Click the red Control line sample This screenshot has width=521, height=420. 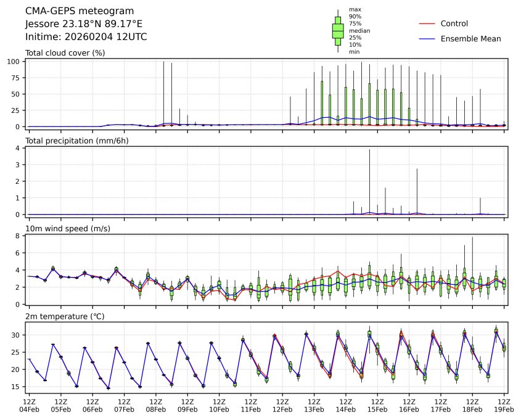click(427, 24)
